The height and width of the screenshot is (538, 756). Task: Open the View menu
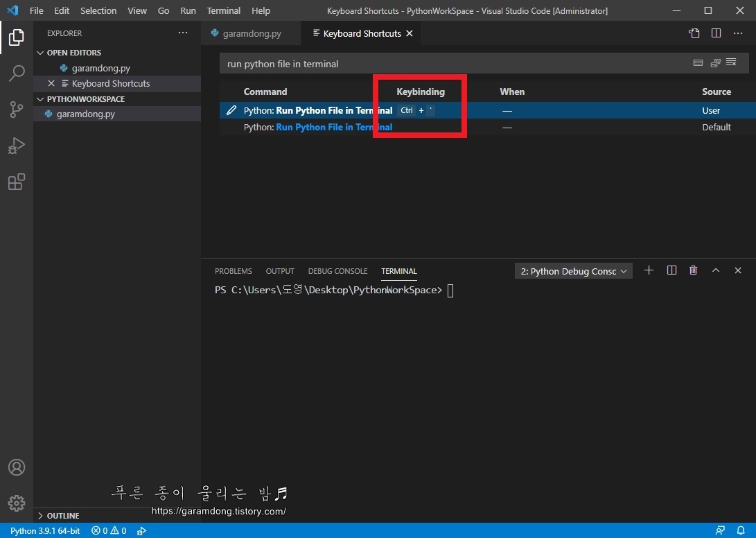[x=137, y=10]
